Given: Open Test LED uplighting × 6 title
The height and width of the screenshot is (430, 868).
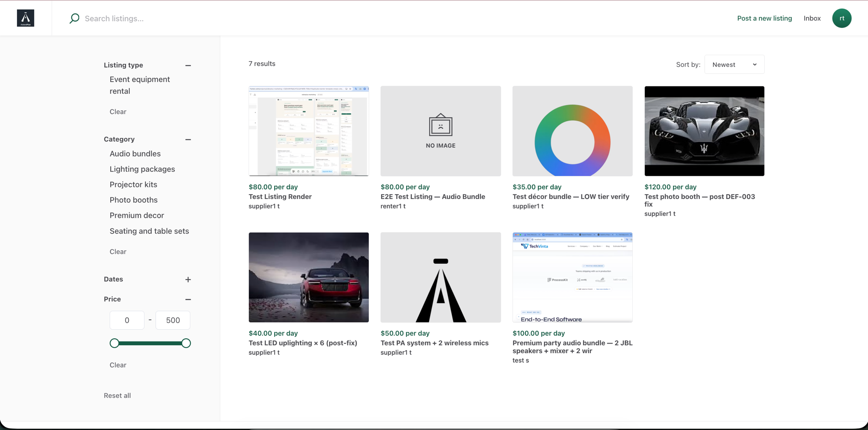Looking at the screenshot, I should tap(303, 343).
